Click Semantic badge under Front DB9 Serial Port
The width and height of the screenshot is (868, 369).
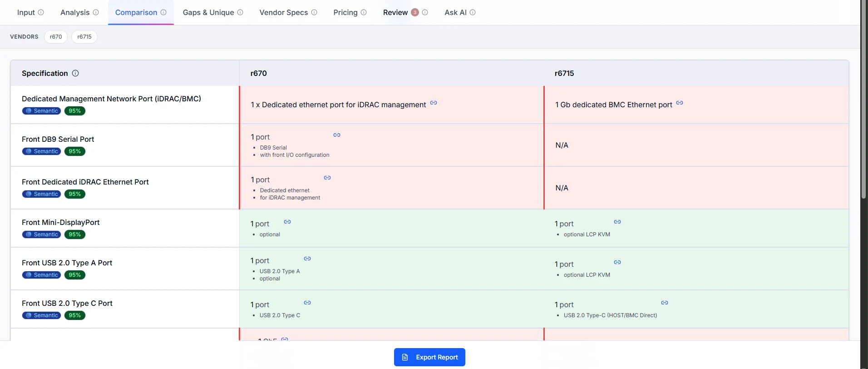point(42,151)
